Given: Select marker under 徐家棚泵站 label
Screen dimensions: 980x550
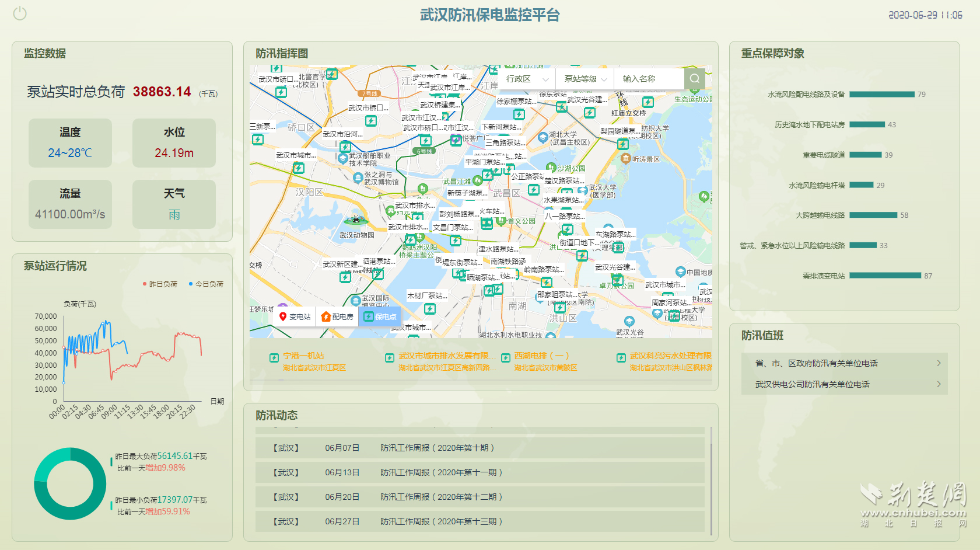Looking at the screenshot, I should [x=519, y=114].
